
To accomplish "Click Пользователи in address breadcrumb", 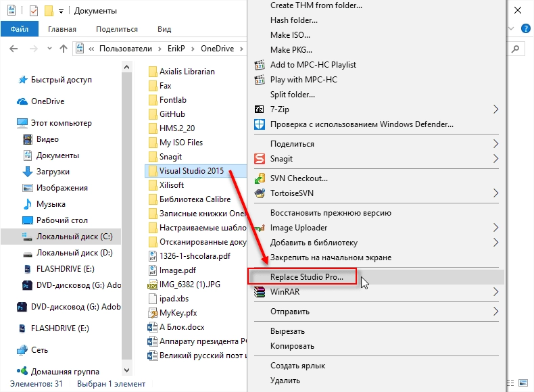I will pos(126,49).
